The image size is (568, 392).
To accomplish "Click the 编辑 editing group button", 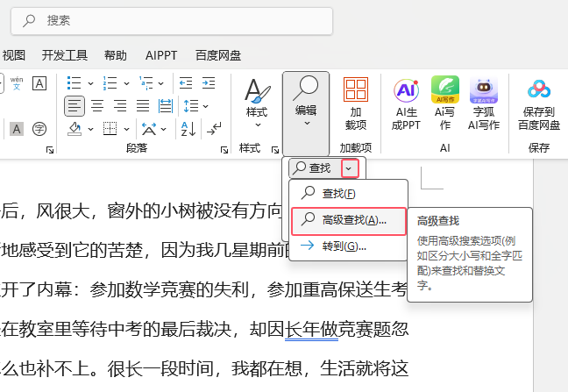I will (306, 113).
